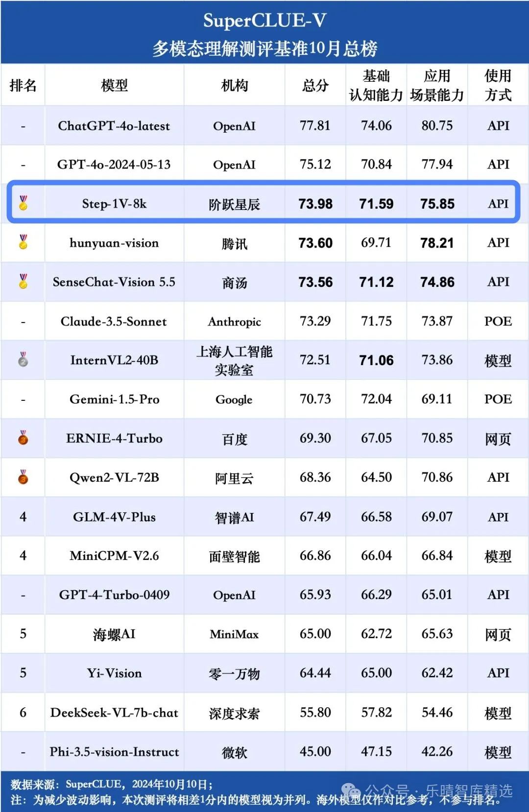Click the GPT-4o-2024-05-13 model name
This screenshot has width=529, height=812.
pyautogui.click(x=114, y=164)
